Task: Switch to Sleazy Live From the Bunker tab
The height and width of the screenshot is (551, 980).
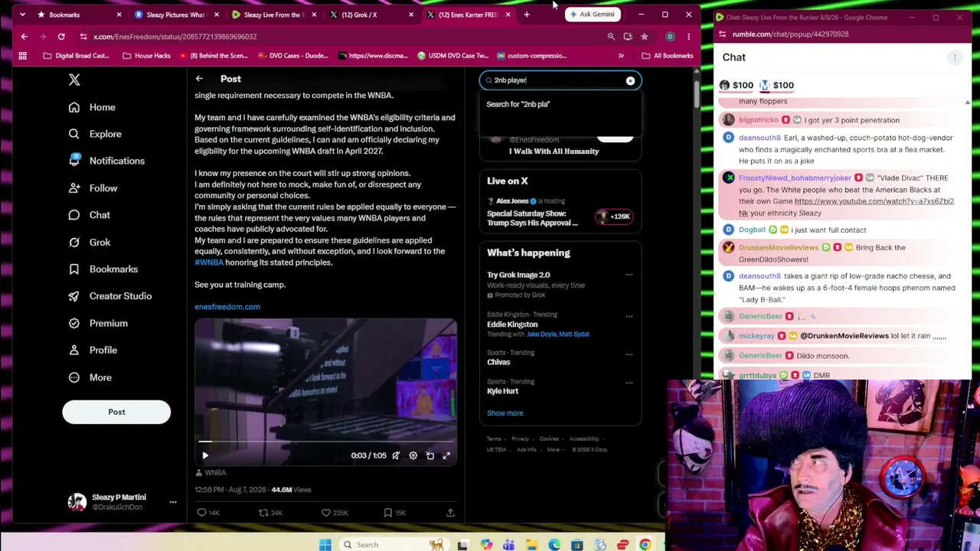Action: 273,15
